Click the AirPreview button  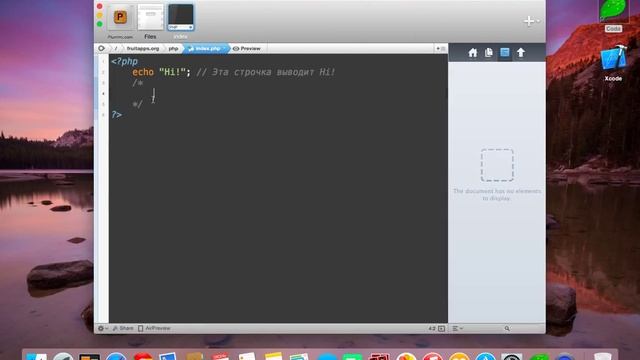coord(154,328)
